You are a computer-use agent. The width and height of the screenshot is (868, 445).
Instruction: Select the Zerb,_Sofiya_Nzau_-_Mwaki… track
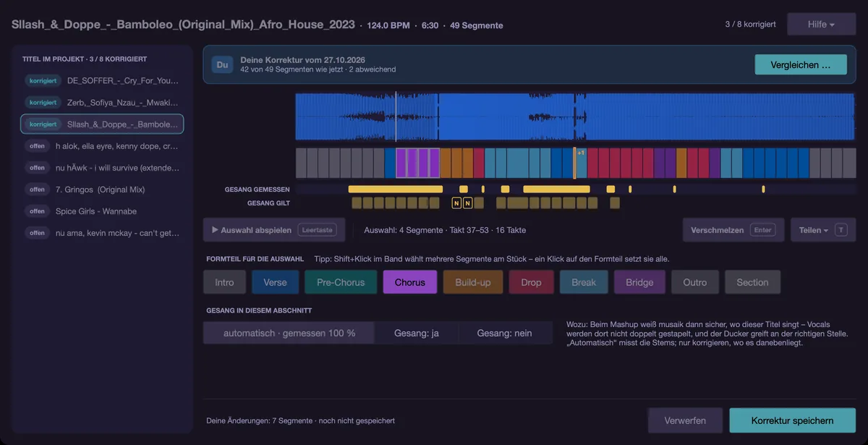(x=102, y=103)
